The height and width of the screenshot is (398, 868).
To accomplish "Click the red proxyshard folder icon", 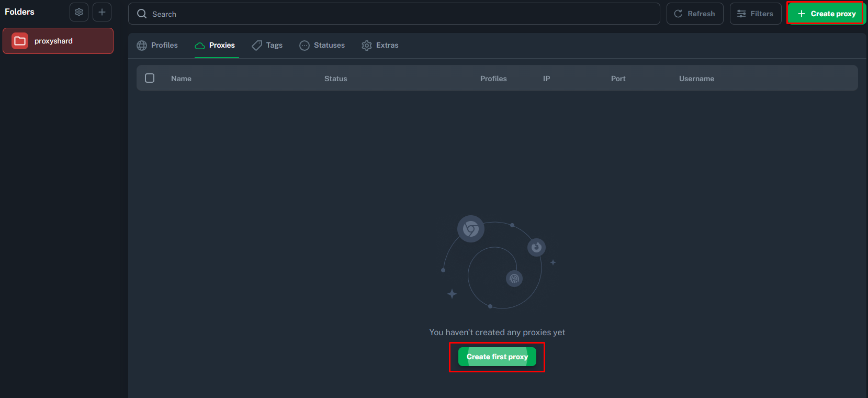I will (x=20, y=41).
